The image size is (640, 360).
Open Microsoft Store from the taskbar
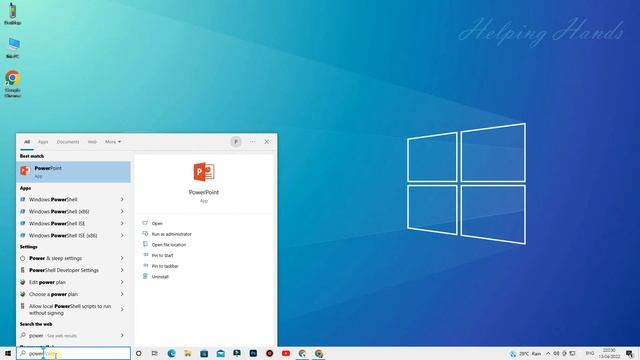pyautogui.click(x=204, y=353)
